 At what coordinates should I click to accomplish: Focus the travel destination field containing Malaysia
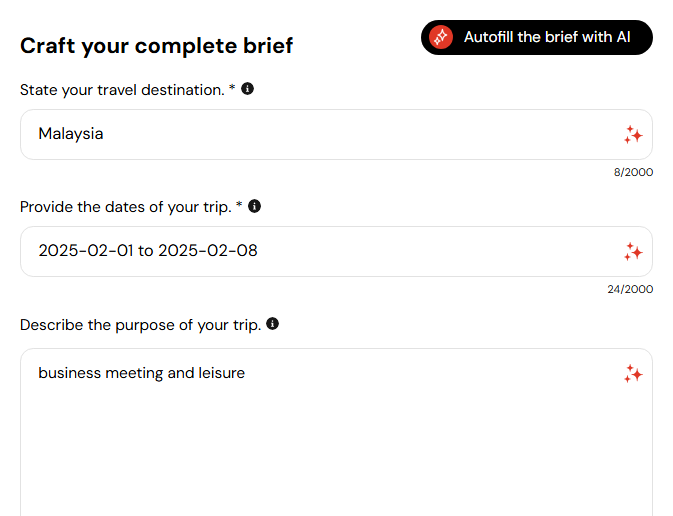pos(336,134)
